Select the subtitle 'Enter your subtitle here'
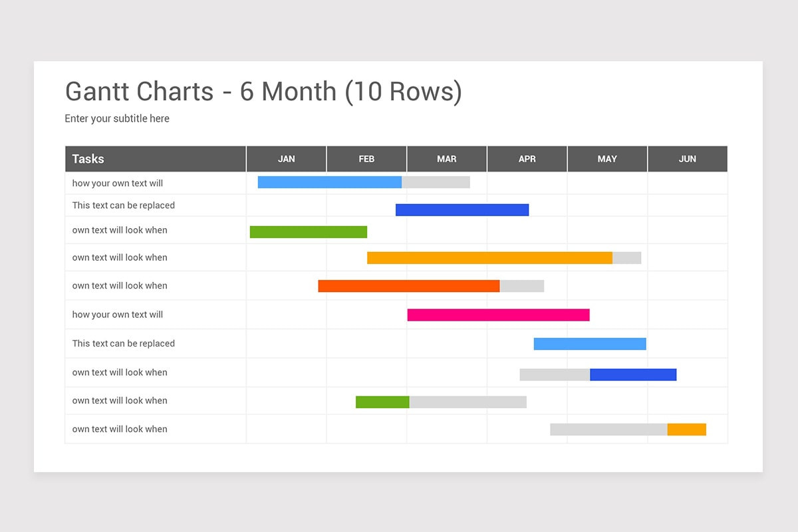The width and height of the screenshot is (798, 532). [117, 118]
